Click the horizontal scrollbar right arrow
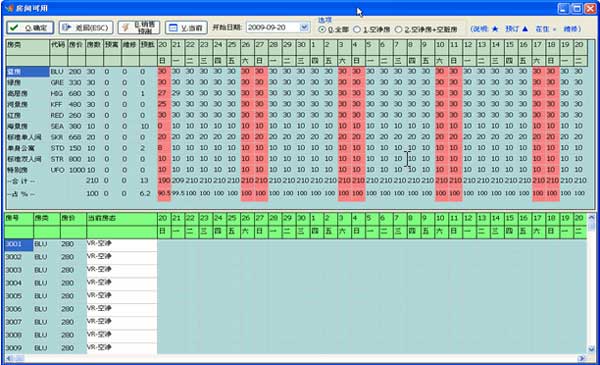The width and height of the screenshot is (600, 365). [582, 358]
